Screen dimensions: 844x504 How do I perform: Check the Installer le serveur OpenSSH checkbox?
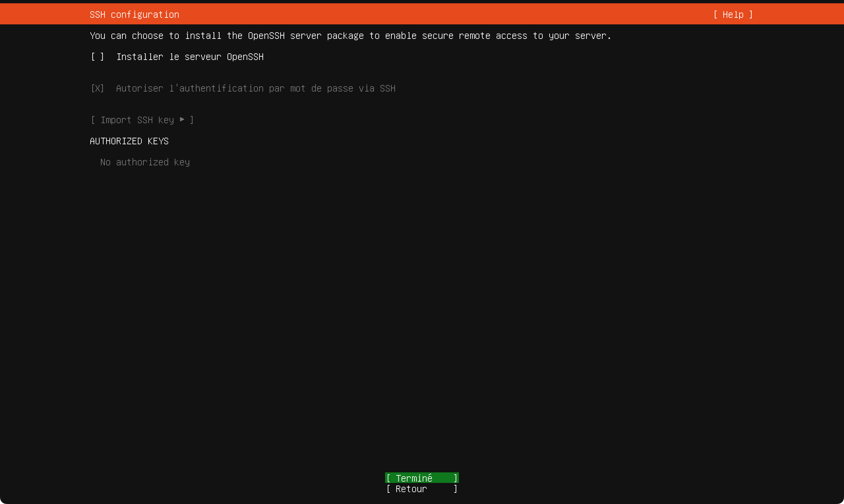(97, 57)
